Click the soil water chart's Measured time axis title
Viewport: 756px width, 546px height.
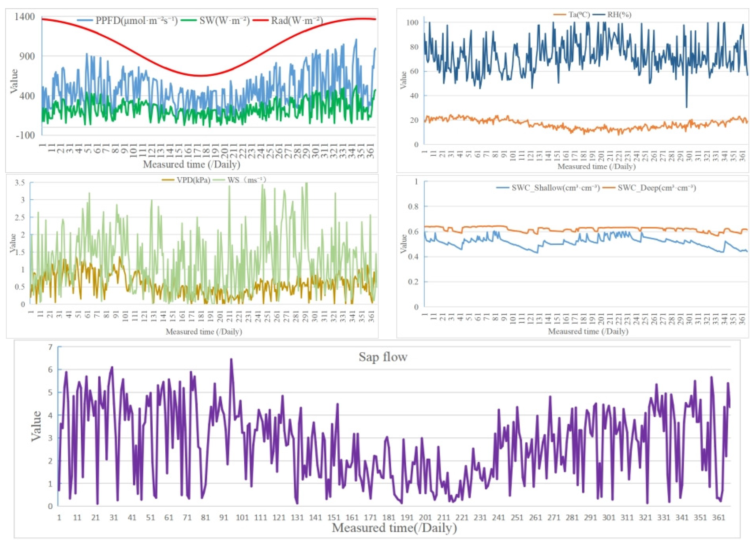[x=588, y=332]
